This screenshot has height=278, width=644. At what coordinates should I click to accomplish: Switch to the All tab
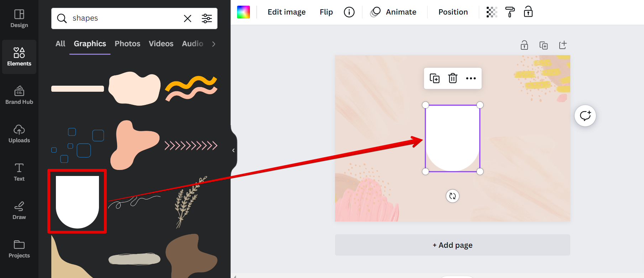pyautogui.click(x=60, y=44)
